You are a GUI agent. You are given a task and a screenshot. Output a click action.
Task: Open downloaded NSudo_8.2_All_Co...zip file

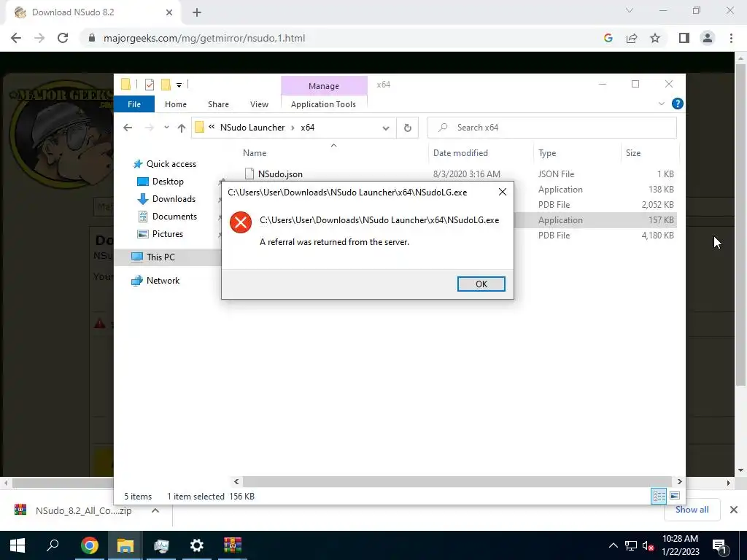tap(73, 510)
